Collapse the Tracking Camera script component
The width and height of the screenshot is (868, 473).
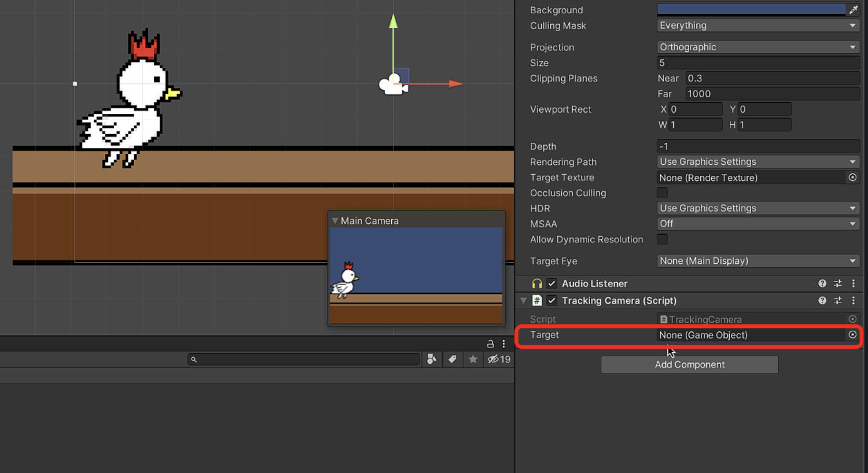523,301
